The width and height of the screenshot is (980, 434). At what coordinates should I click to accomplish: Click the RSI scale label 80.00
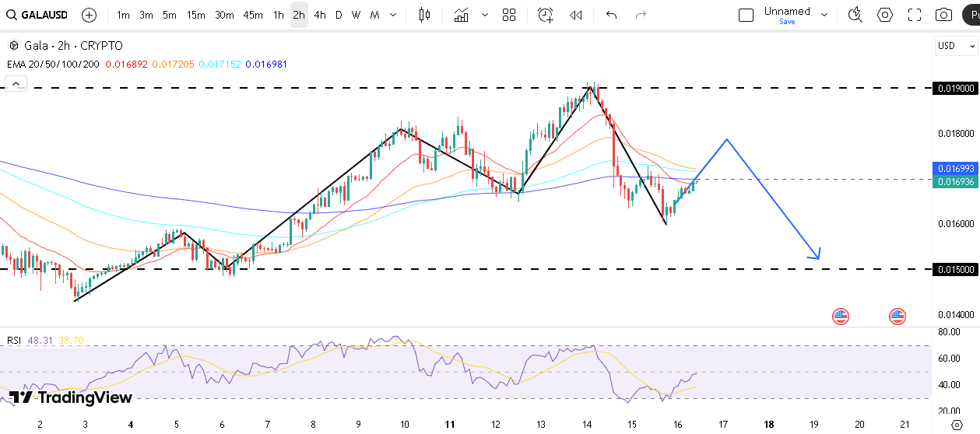[948, 332]
